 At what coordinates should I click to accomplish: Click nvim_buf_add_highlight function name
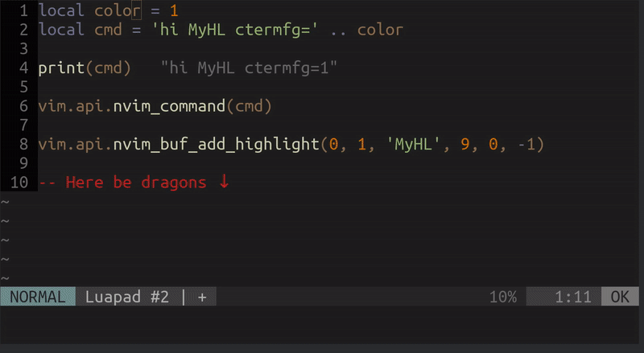point(216,144)
